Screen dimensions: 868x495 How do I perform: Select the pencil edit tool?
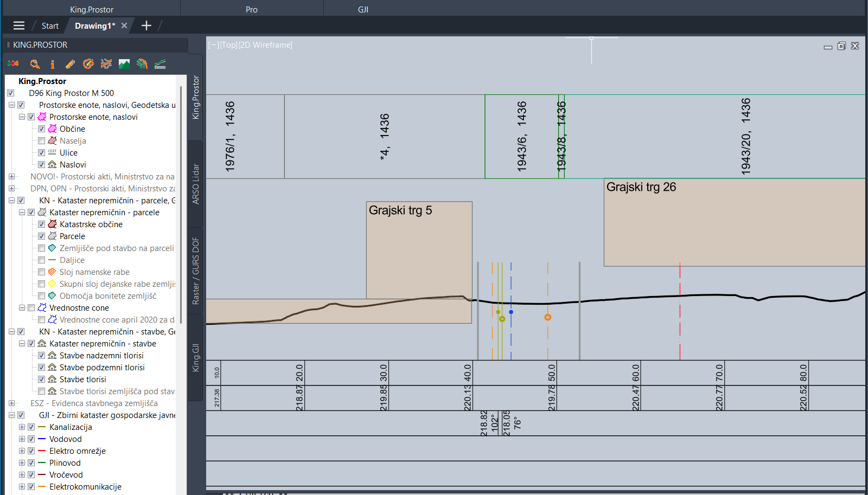click(x=70, y=64)
